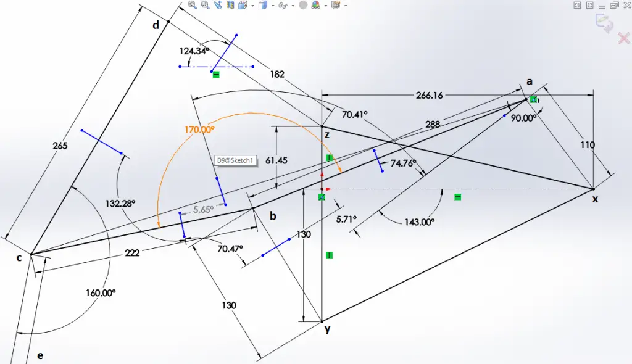Click the Apply Scene sphere icon
The height and width of the screenshot is (364, 632).
click(x=304, y=6)
